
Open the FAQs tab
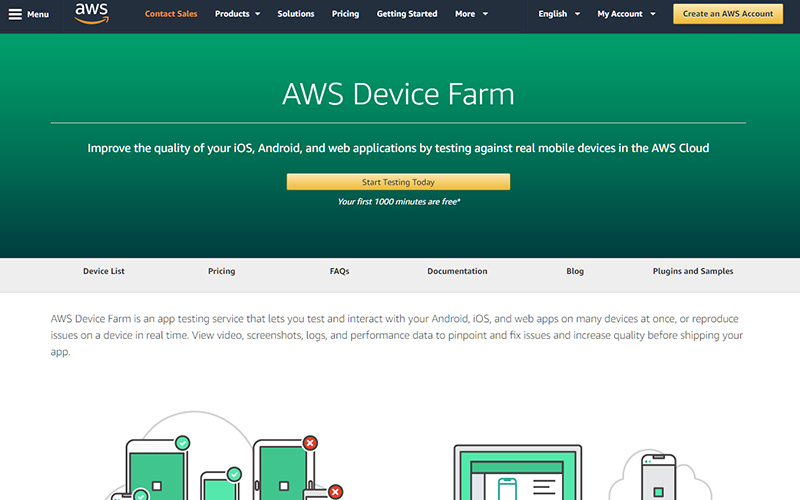click(339, 271)
